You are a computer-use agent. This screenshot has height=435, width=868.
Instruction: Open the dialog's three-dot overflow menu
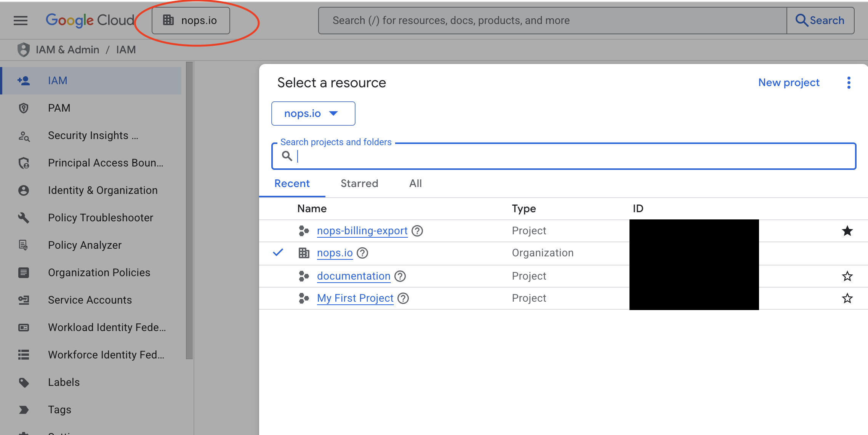(849, 82)
